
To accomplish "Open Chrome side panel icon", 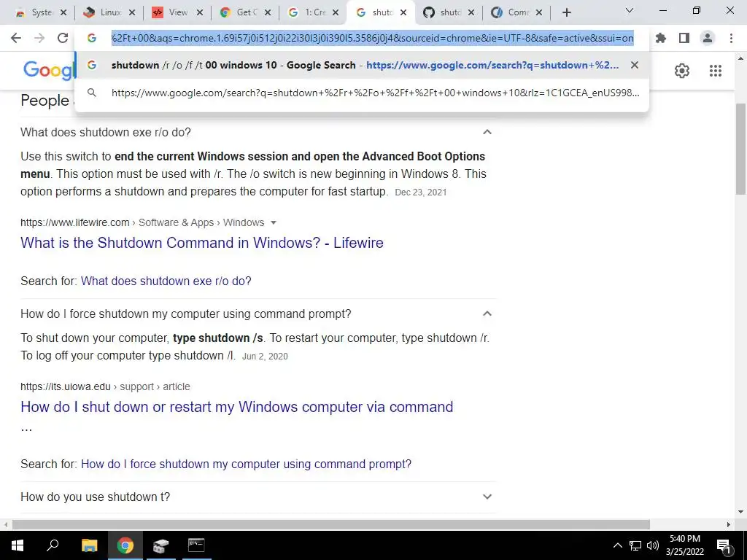I will [684, 38].
